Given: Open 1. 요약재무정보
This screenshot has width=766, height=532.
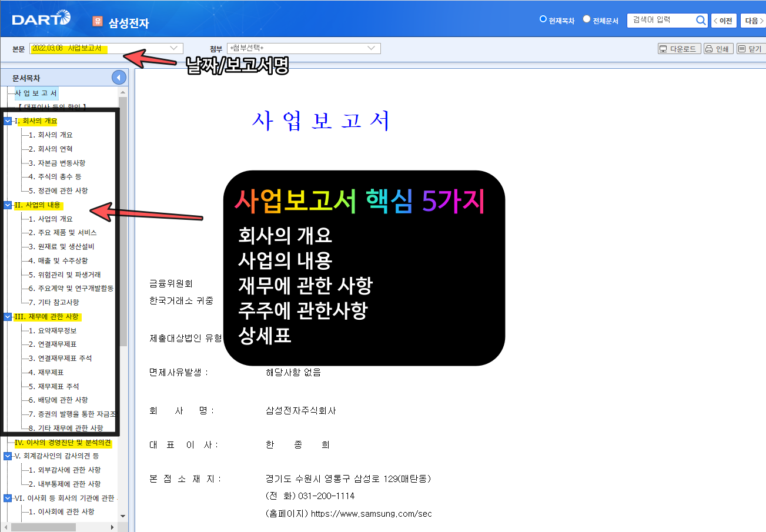Looking at the screenshot, I should point(53,330).
